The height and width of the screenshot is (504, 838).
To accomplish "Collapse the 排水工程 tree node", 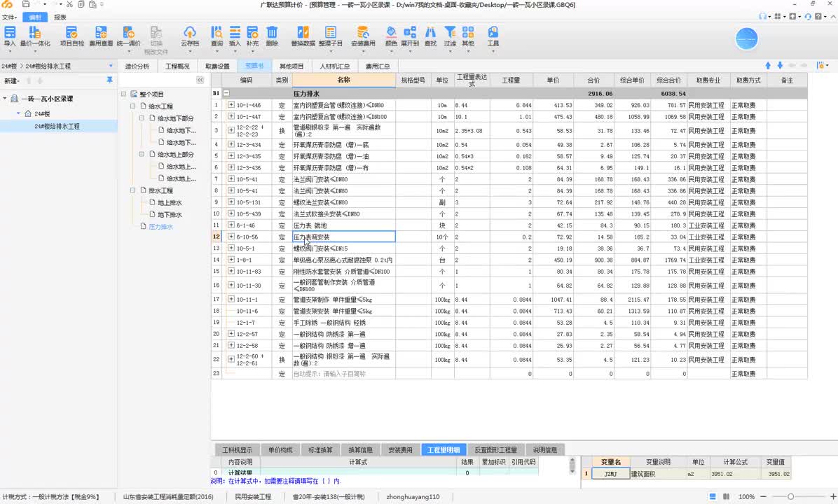I will point(132,190).
